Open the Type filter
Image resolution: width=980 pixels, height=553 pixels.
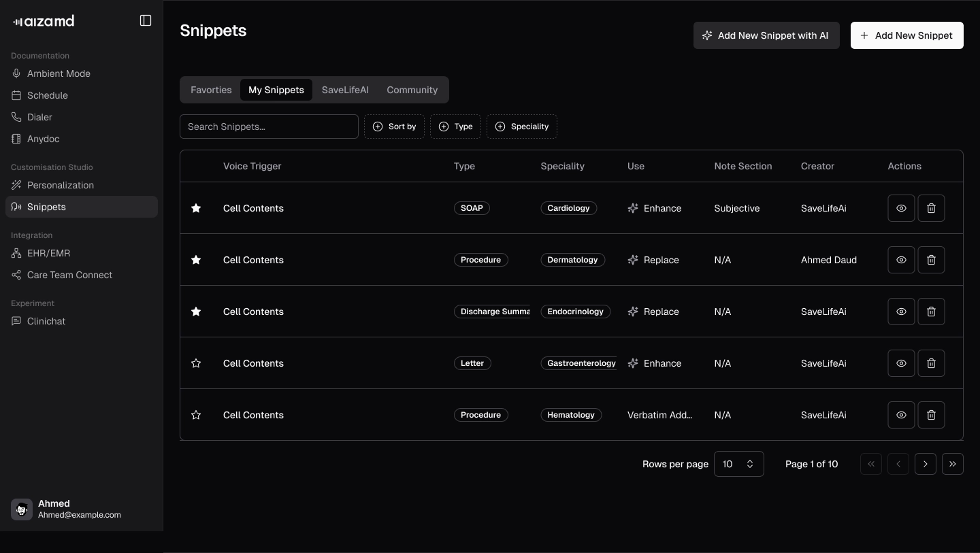pos(455,127)
